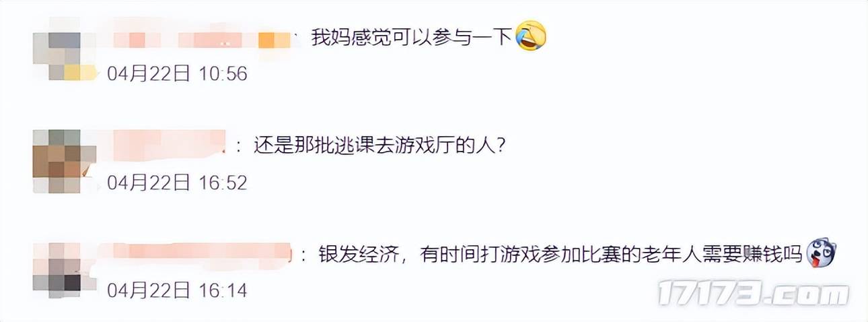Click the tongue-out emoji in third comment
Viewport: 868px width, 322px height.
pyautogui.click(x=820, y=253)
